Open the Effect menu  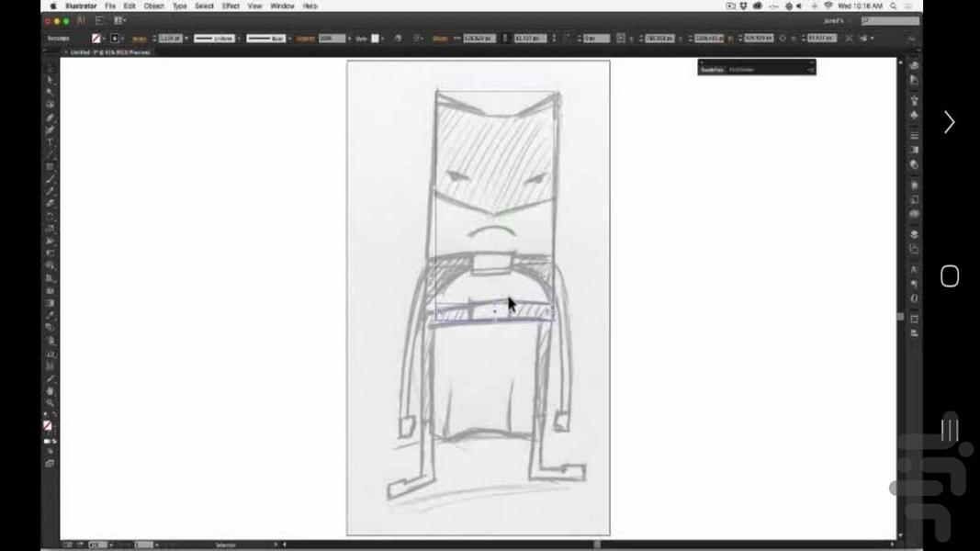pos(231,6)
